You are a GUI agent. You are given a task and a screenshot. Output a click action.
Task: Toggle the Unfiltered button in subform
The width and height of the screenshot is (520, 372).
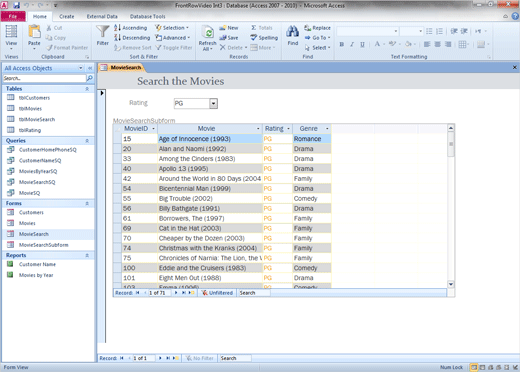[217, 293]
